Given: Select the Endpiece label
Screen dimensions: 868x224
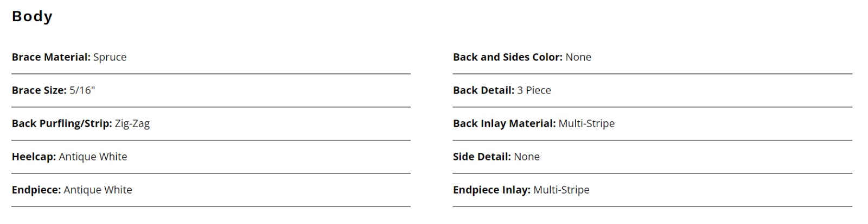Looking at the screenshot, I should pos(36,190).
